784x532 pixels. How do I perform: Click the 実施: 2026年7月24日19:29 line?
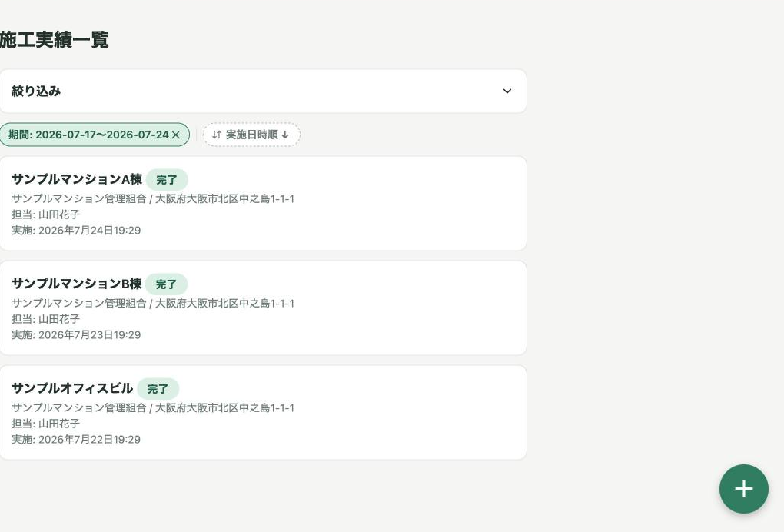pyautogui.click(x=76, y=231)
